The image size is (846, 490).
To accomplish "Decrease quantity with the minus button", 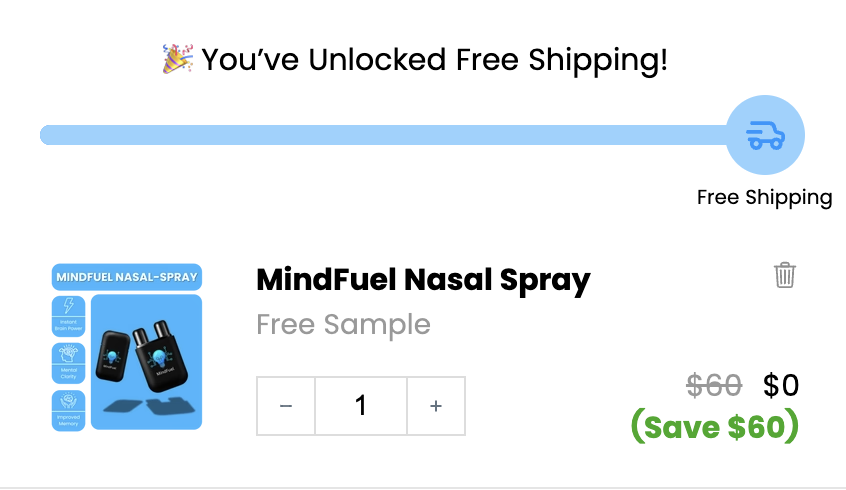I will tap(286, 406).
